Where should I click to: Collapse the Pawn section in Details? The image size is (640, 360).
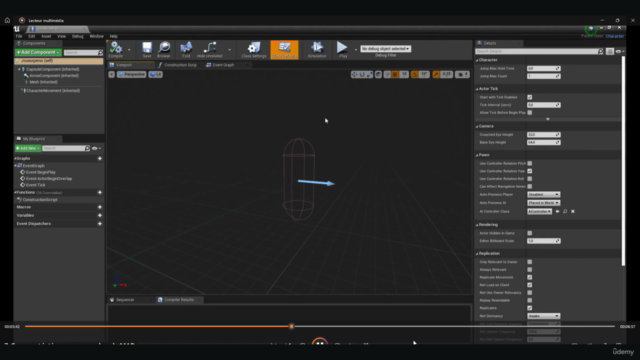point(477,155)
